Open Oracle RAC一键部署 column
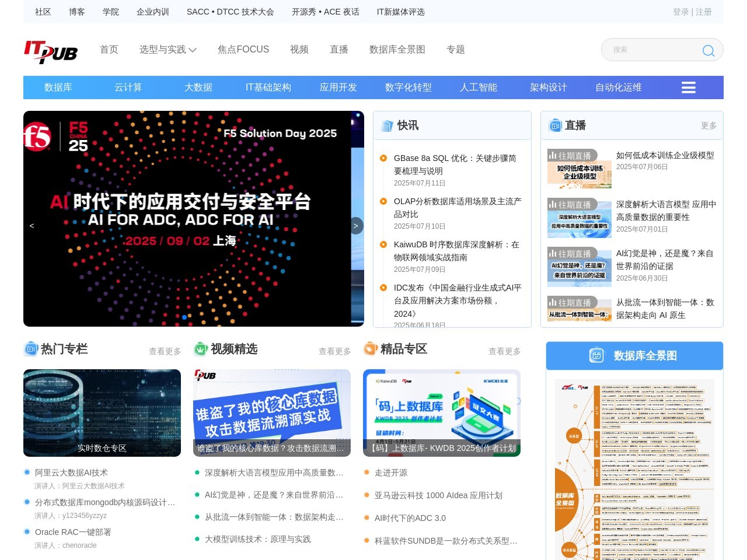This screenshot has width=747, height=560. [x=73, y=533]
